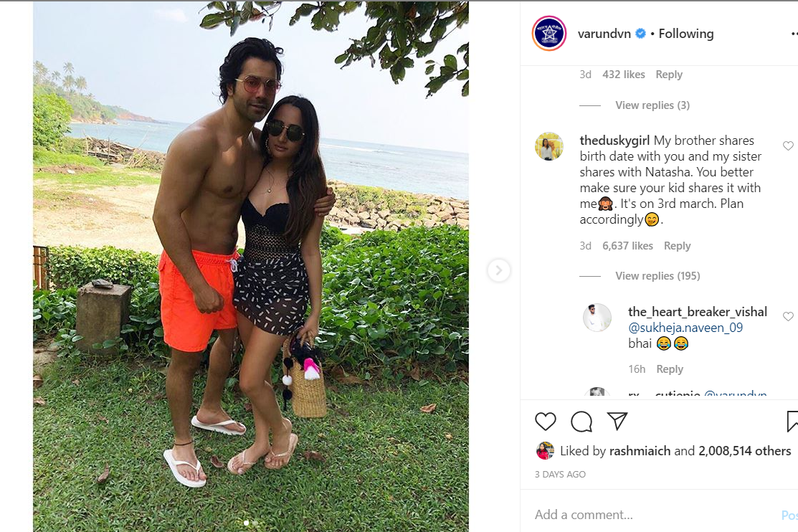
Task: Like the post with the heart icon
Action: click(545, 422)
